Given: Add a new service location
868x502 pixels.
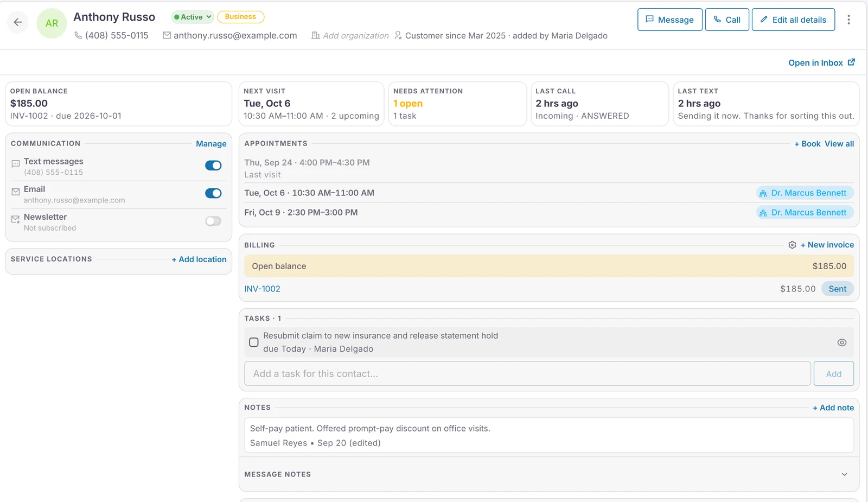Looking at the screenshot, I should [x=199, y=259].
